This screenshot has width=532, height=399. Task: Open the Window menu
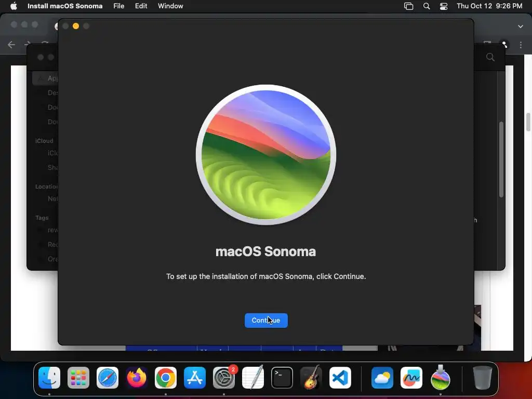point(170,6)
